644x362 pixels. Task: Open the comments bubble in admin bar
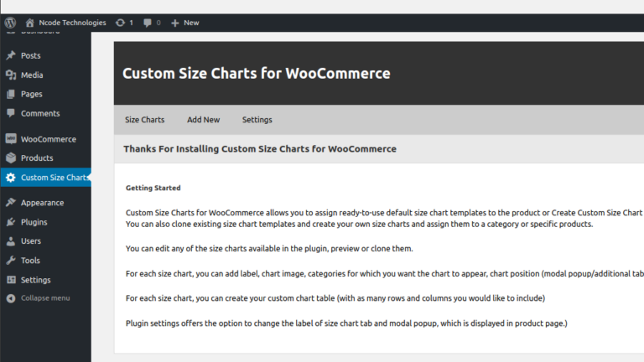[148, 23]
